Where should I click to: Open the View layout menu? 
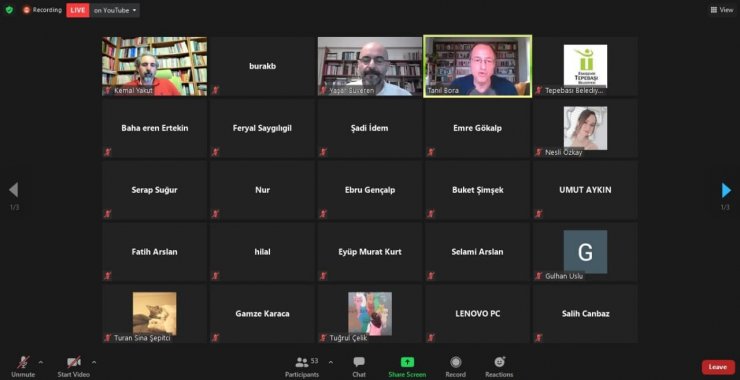722,10
